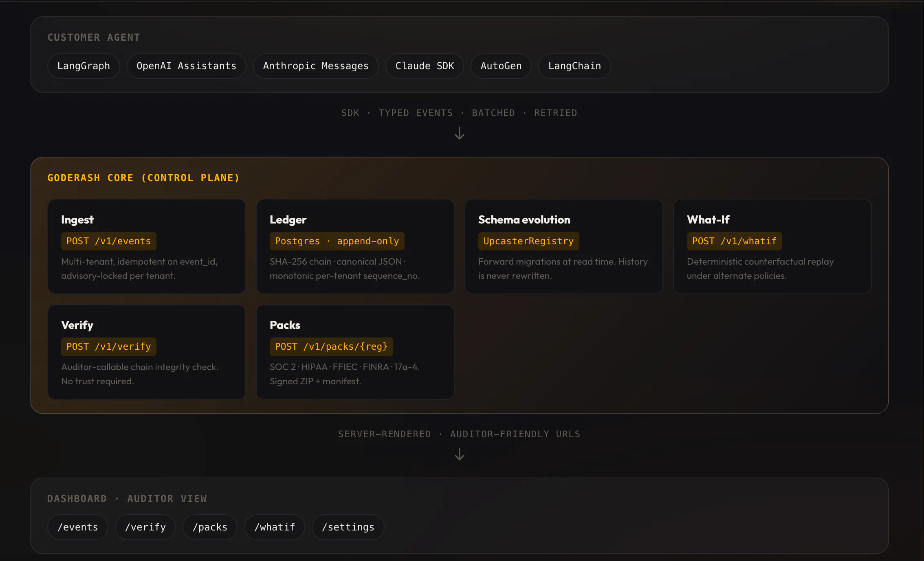Click the Packs card title
This screenshot has height=561, width=924.
point(285,325)
